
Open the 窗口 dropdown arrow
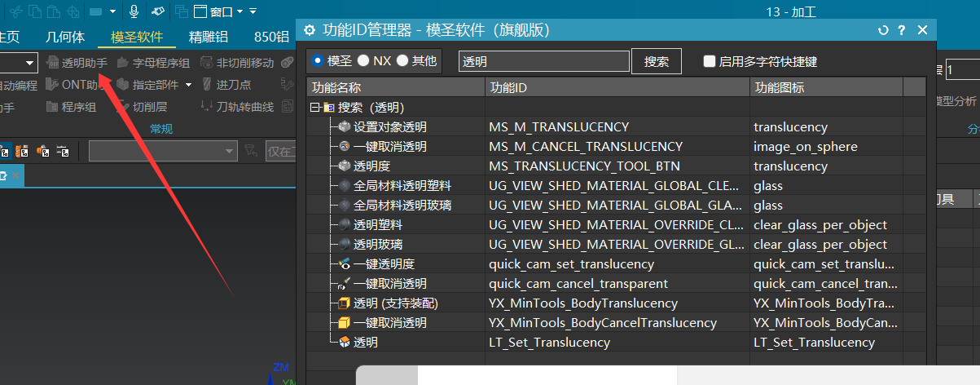click(240, 11)
